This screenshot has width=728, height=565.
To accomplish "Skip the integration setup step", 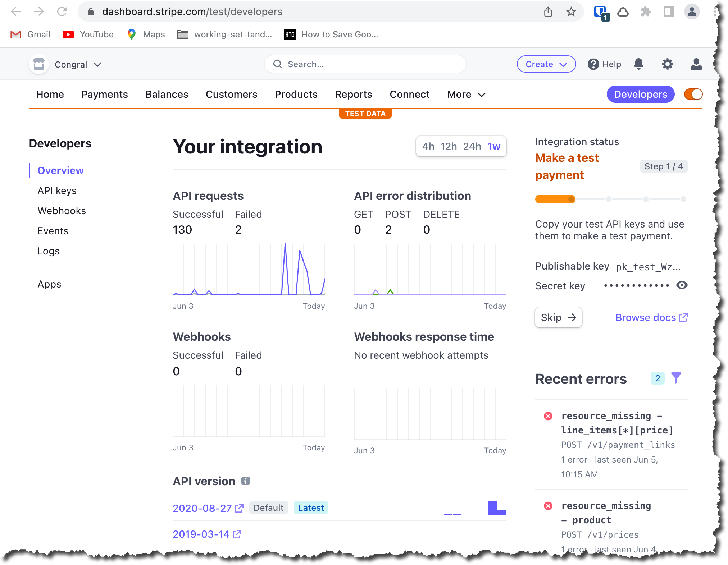I will 558,317.
